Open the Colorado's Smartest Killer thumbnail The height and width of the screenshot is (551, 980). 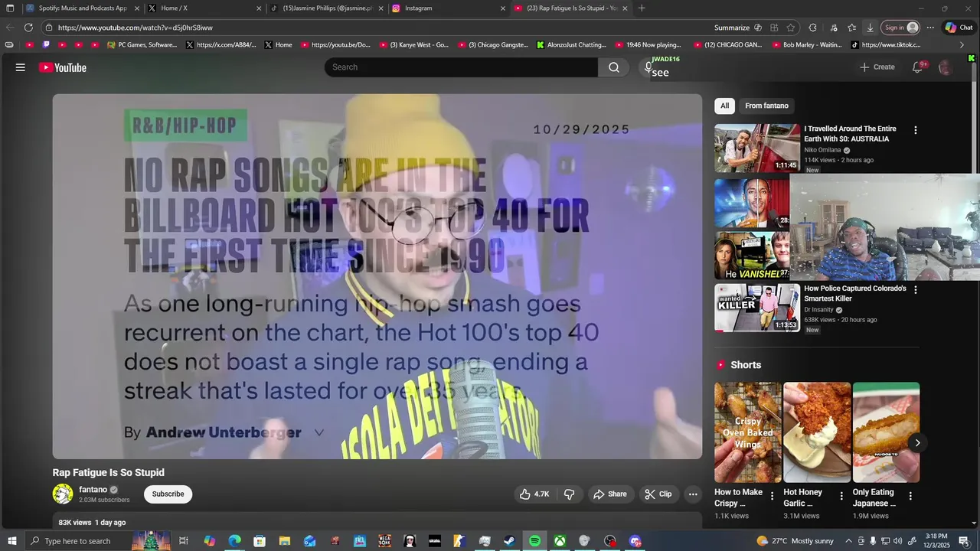pyautogui.click(x=757, y=308)
